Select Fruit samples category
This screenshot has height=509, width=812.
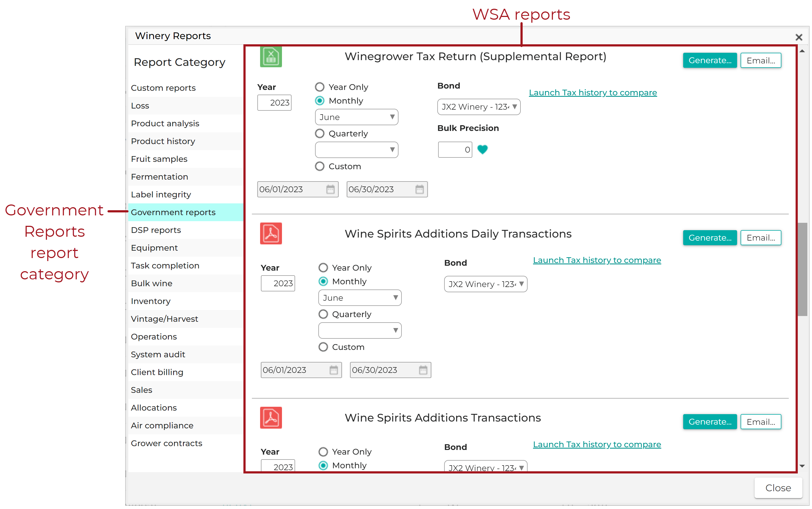(186, 159)
